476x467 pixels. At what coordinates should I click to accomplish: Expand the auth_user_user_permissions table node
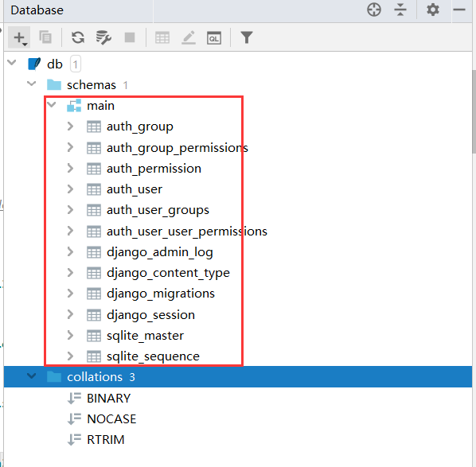point(70,231)
